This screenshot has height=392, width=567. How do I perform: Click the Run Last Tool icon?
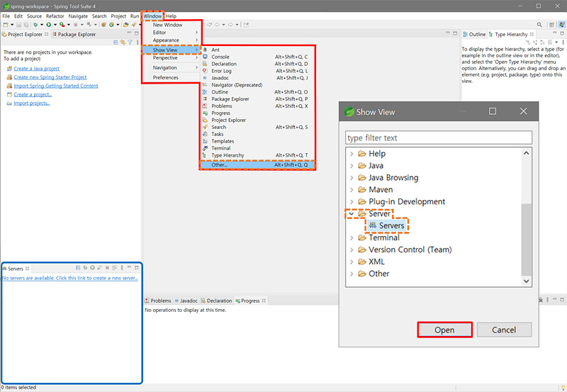62,25
